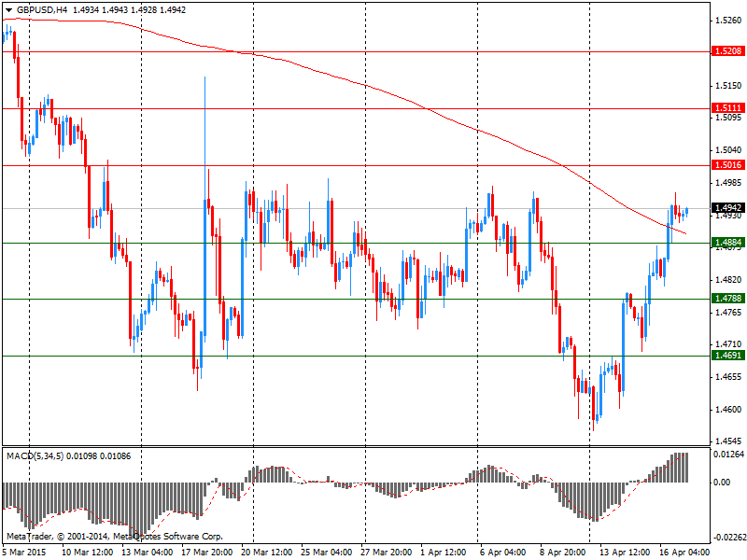Click the -0.02262 MACD scale value

[x=729, y=538]
